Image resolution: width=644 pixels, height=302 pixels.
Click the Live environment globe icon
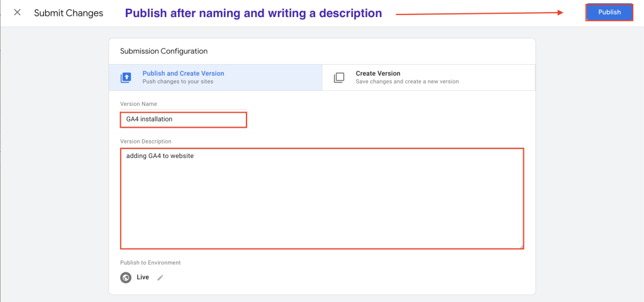(126, 277)
